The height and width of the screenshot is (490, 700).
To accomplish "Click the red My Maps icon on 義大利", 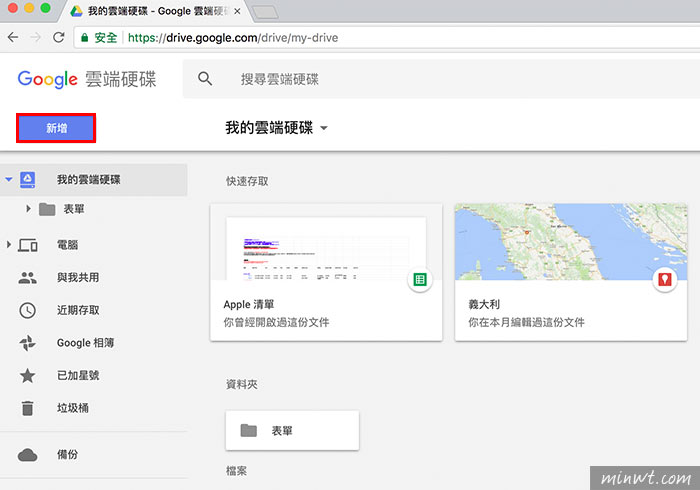I will (665, 280).
